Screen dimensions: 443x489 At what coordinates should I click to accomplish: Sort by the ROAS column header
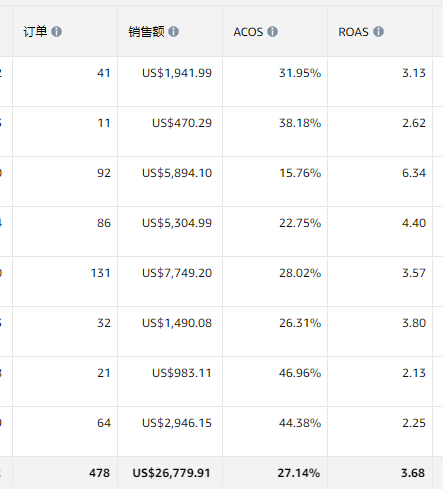coord(353,32)
